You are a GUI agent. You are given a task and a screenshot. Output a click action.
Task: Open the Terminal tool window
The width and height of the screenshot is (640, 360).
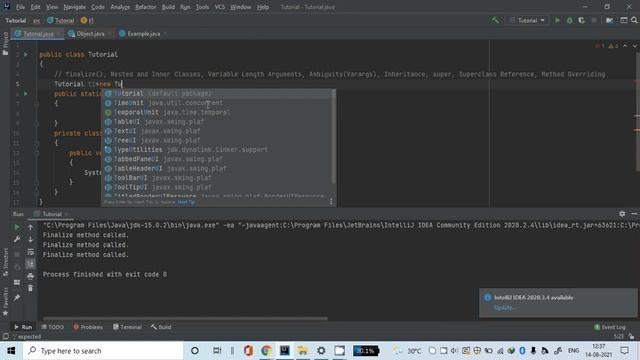[127, 327]
